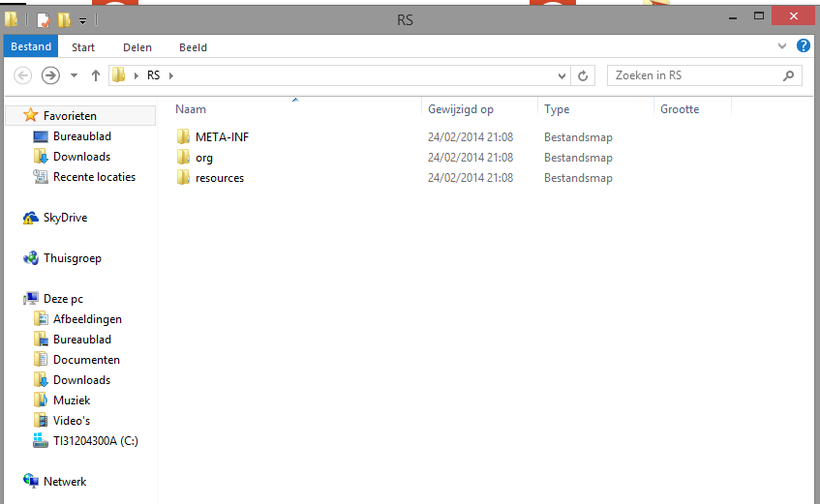Click the search magnifier icon
This screenshot has width=820, height=504.
pos(789,75)
